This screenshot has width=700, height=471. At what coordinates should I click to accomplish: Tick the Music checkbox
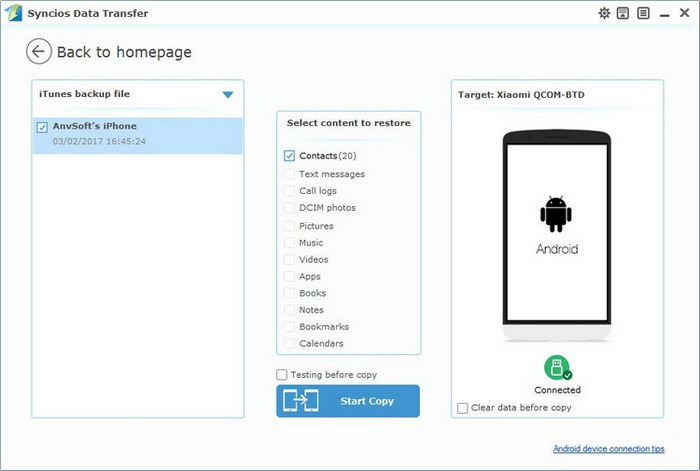point(289,243)
